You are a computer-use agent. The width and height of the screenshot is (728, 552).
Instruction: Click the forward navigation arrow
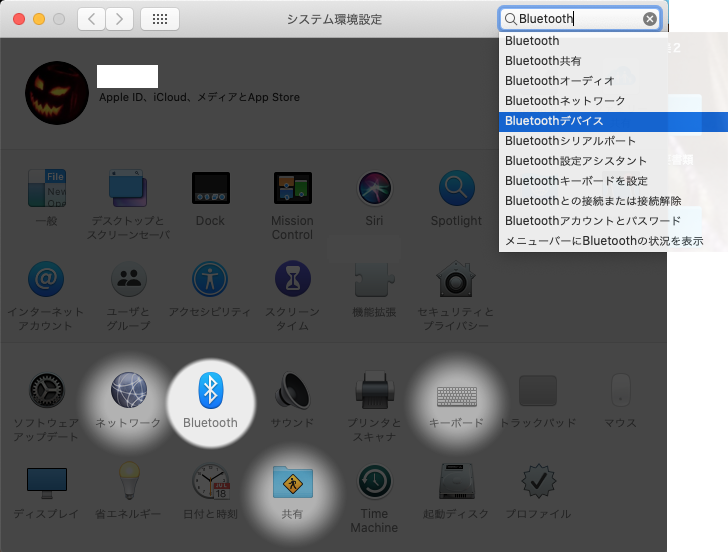point(120,19)
